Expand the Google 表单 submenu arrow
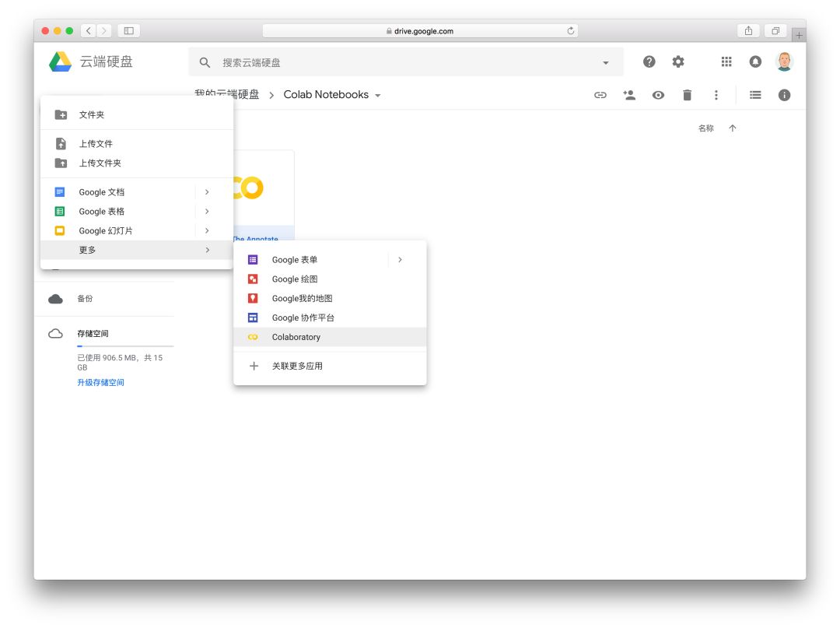This screenshot has width=840, height=628. point(400,260)
